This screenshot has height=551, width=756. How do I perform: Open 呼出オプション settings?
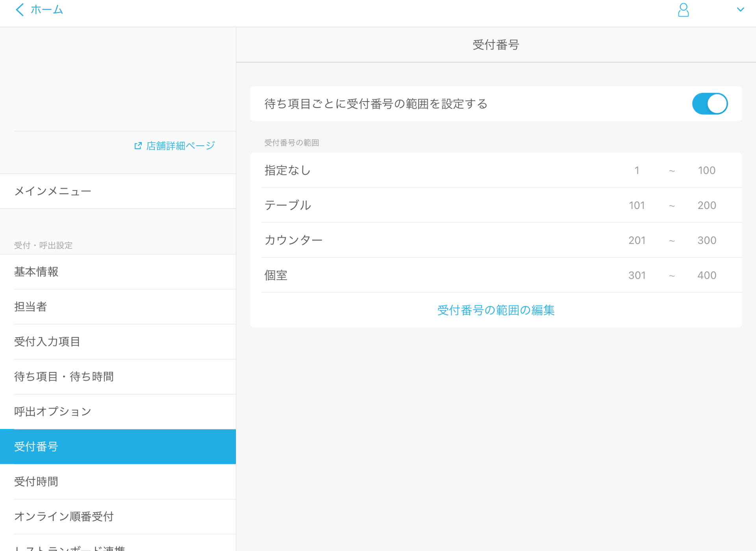(x=53, y=412)
